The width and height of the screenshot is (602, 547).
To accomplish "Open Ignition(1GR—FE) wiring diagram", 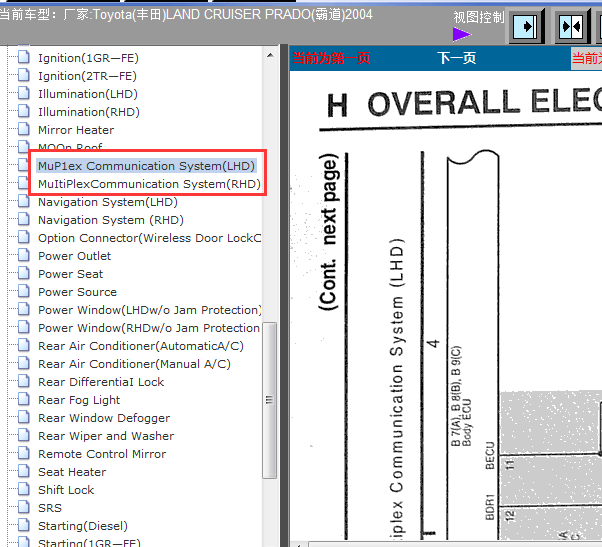I will pyautogui.click(x=87, y=58).
